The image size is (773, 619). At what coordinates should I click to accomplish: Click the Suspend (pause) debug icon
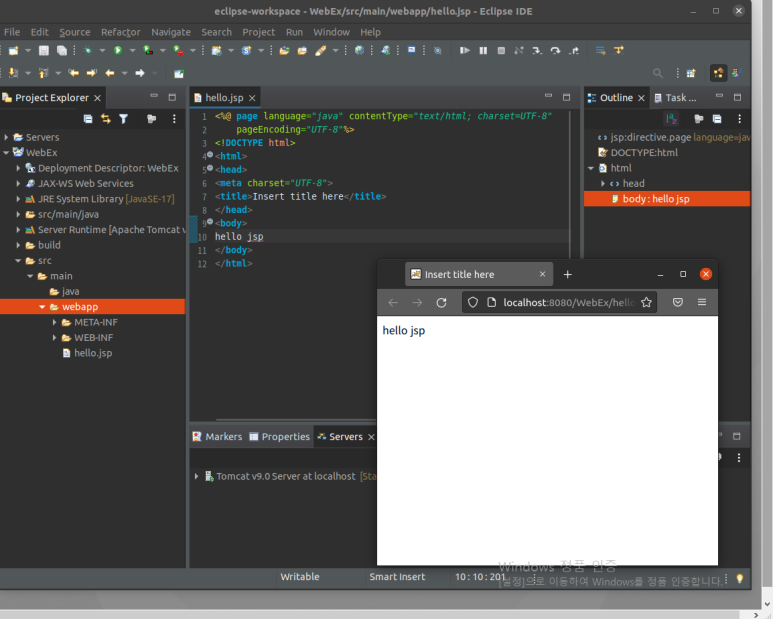483,50
